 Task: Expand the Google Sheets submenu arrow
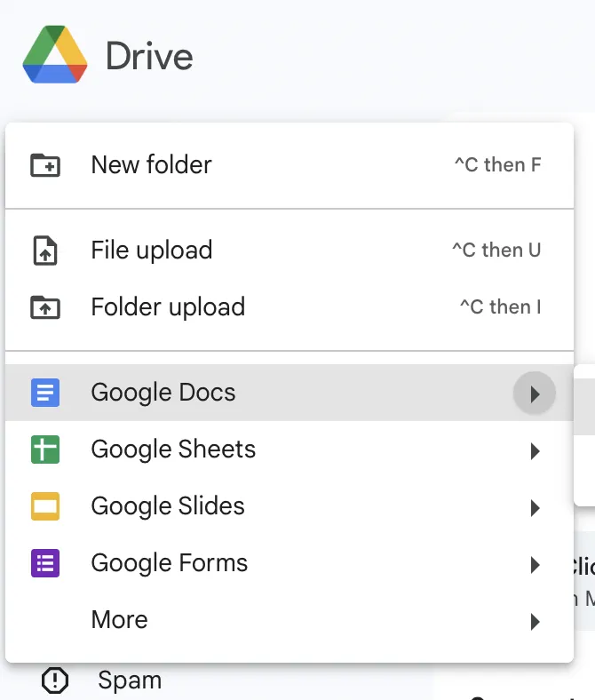click(535, 451)
